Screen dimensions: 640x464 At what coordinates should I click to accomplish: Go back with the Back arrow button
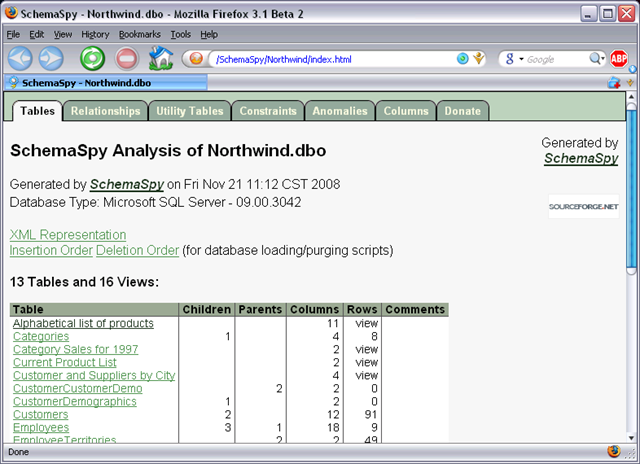pyautogui.click(x=20, y=58)
